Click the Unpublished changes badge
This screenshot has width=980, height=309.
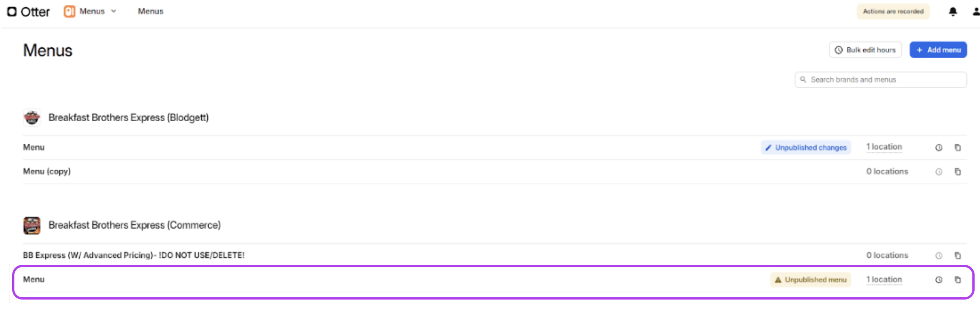pos(806,148)
